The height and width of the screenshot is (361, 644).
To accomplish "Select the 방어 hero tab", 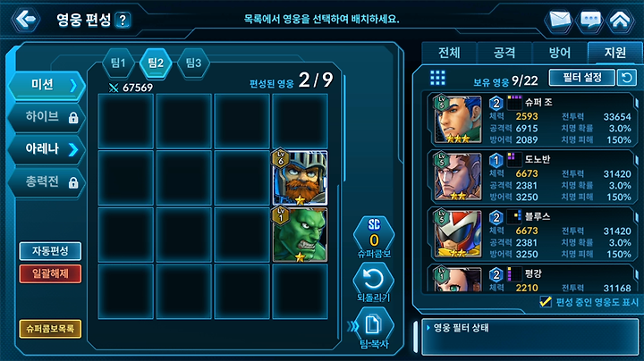I will tap(560, 53).
